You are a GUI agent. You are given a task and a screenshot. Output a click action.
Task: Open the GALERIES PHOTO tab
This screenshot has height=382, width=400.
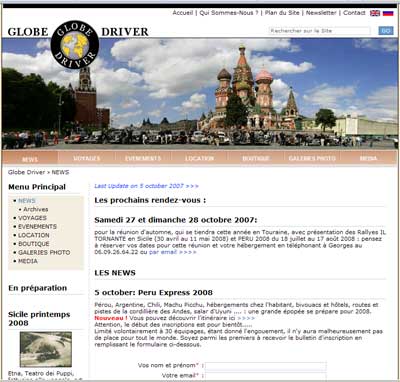click(312, 158)
